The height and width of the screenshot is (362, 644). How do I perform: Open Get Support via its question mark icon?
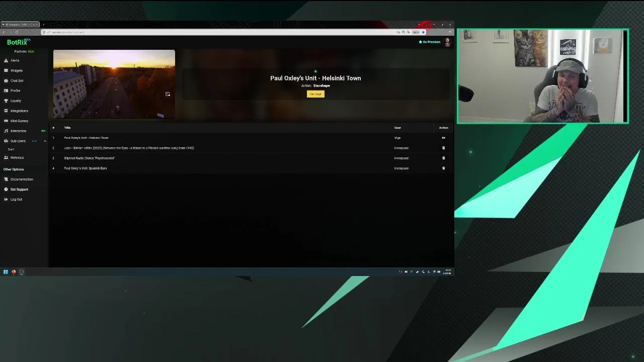[x=6, y=189]
